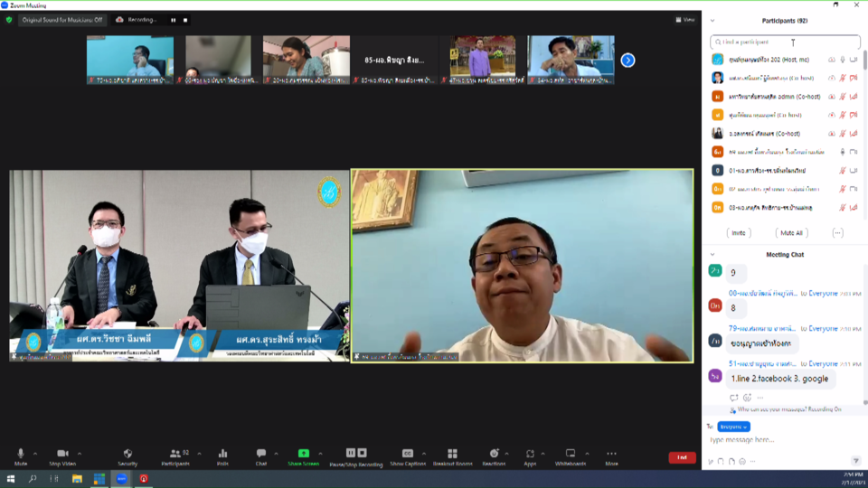Screen dimensions: 868x488
Task: Open taskbar search magnifier
Action: [x=33, y=479]
